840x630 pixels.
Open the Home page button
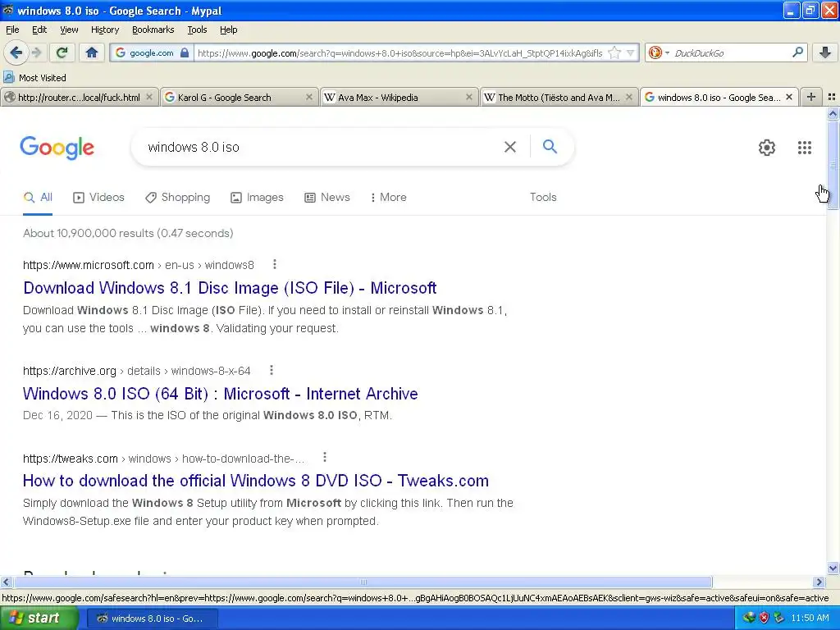(x=92, y=52)
